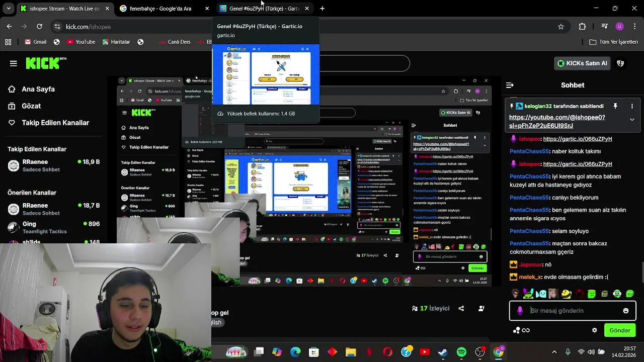The width and height of the screenshot is (644, 362).
Task: Click the follow user icon under video
Action: point(481,308)
